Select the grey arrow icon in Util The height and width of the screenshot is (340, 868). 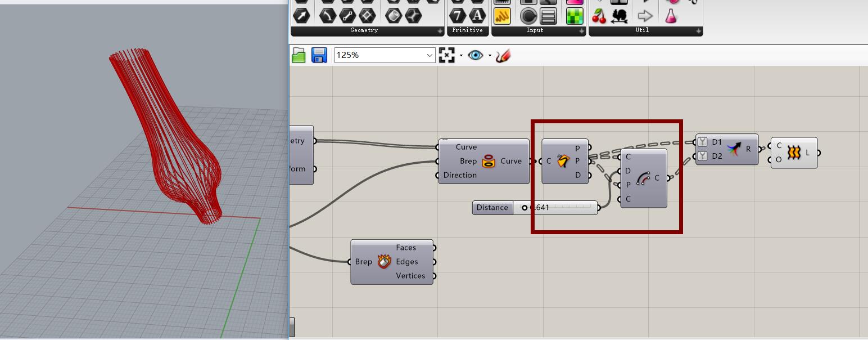645,16
